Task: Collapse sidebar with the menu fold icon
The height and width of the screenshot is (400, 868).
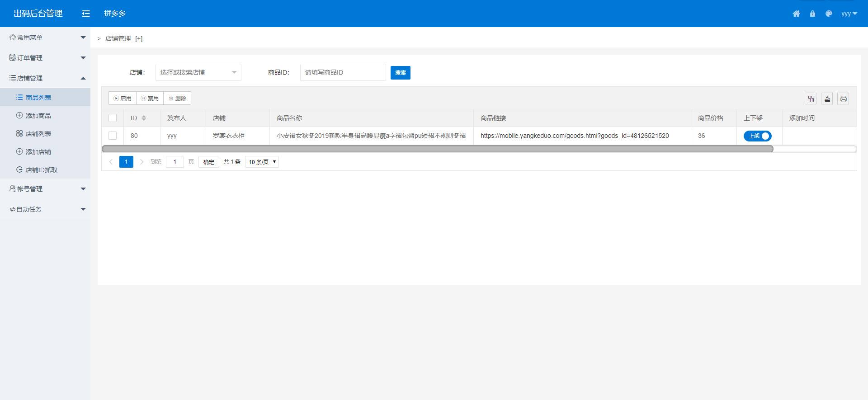Action: 86,14
